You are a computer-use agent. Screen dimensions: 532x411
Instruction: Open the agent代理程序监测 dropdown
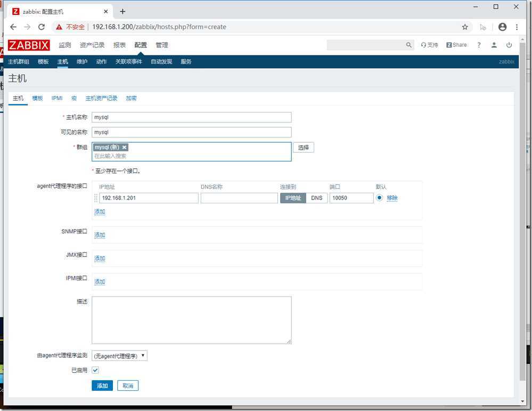tap(119, 356)
